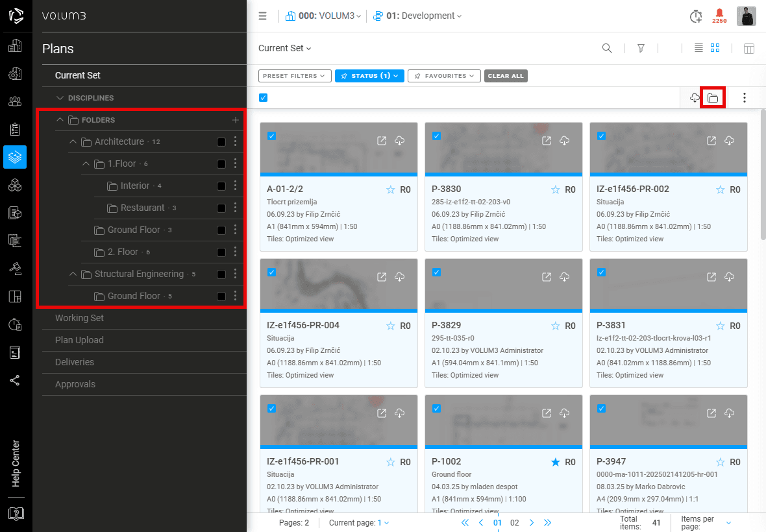Click the search magnifier icon
The width and height of the screenshot is (766, 532).
[x=607, y=48]
